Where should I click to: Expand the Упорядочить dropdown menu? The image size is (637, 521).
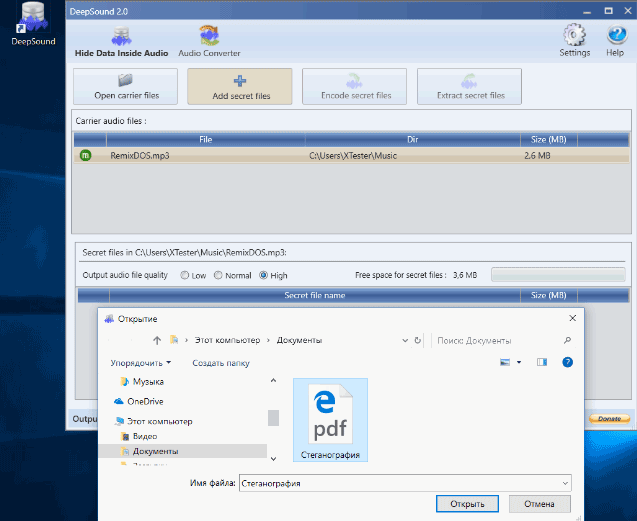pos(141,363)
